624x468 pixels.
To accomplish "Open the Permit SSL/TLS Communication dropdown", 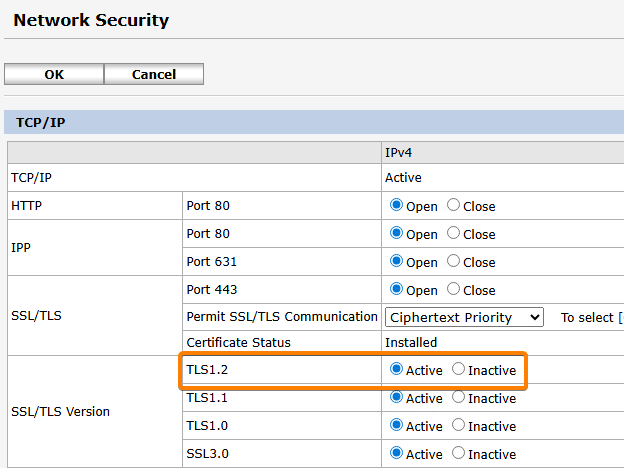I will [464, 317].
